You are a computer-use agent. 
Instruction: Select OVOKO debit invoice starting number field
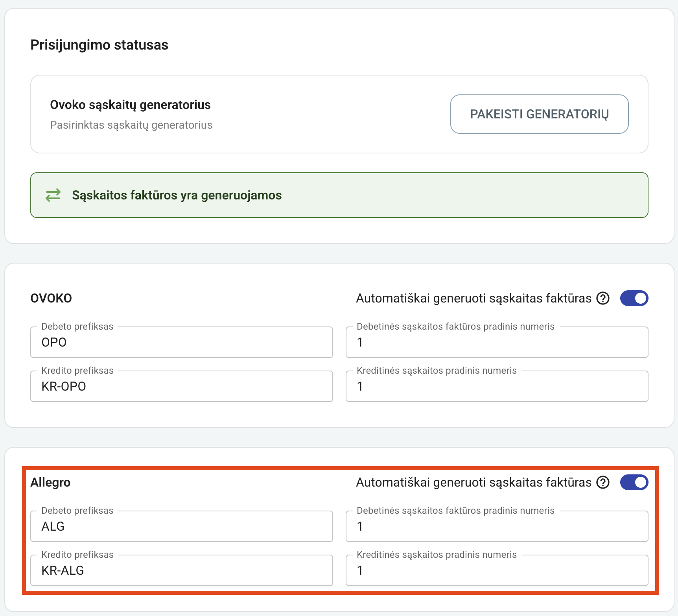tap(497, 342)
